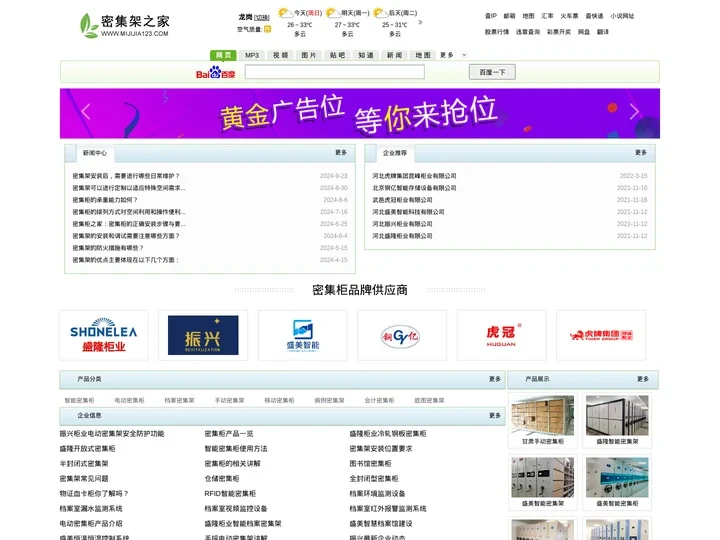Open 档案室红外报警监测系统 article
Viewport: 720px width, 540px height.
point(388,509)
